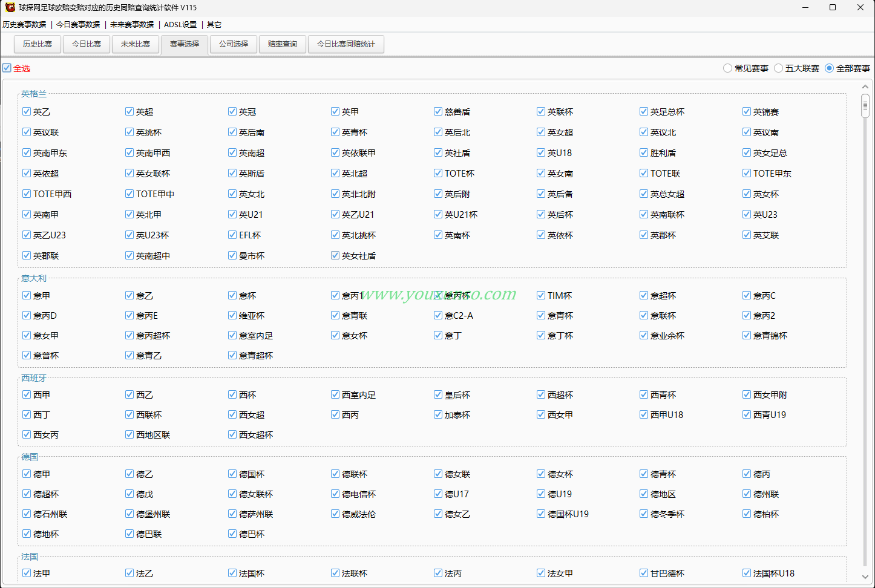Screen dimensions: 875x588
Task: Click the app icon in the title bar
Action: pyautogui.click(x=10, y=7)
